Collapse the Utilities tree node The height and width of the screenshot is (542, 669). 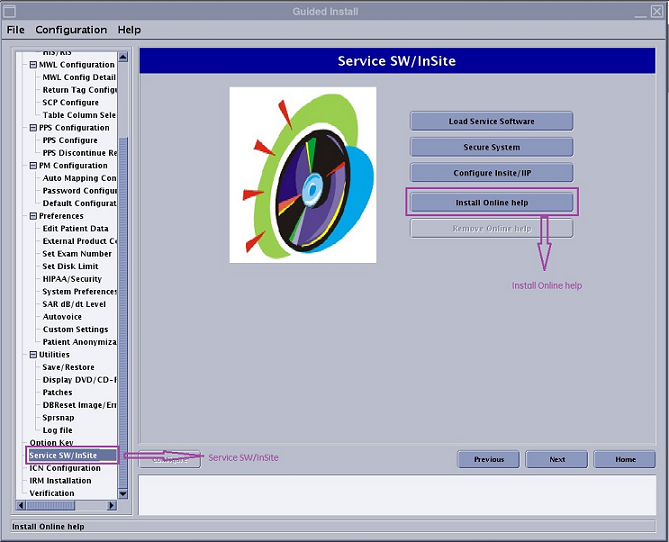(x=33, y=355)
